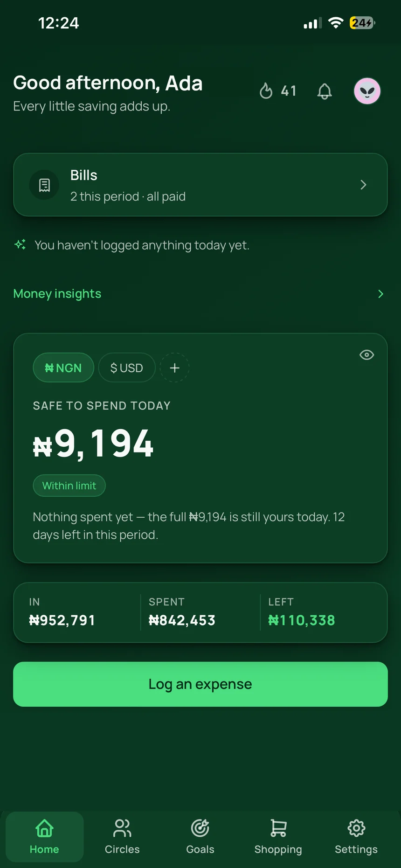The image size is (401, 868).
Task: Tap the LEFT ₦110,338 amount
Action: point(302,620)
